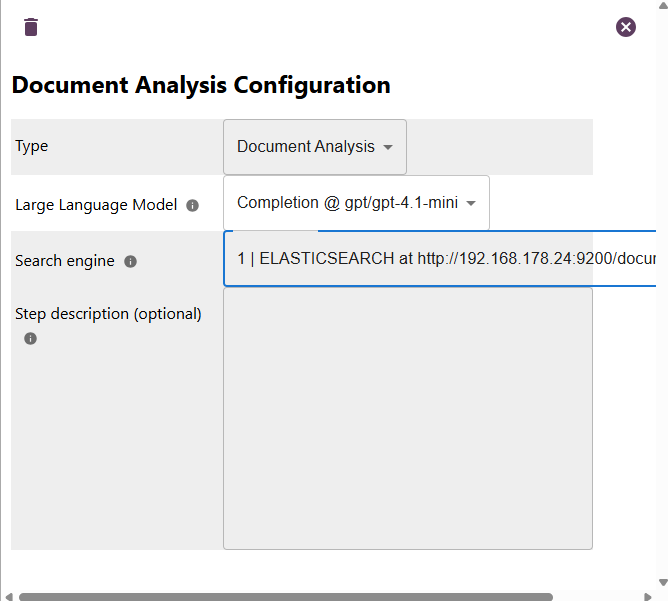Viewport: 668px width, 601px height.
Task: Click the Type field label
Action: tap(32, 146)
